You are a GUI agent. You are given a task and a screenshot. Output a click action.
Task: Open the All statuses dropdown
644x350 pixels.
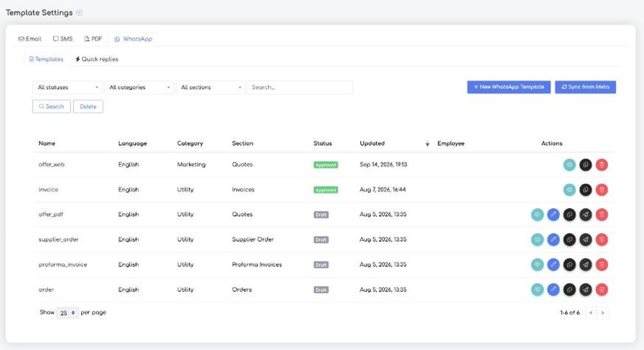pyautogui.click(x=68, y=87)
